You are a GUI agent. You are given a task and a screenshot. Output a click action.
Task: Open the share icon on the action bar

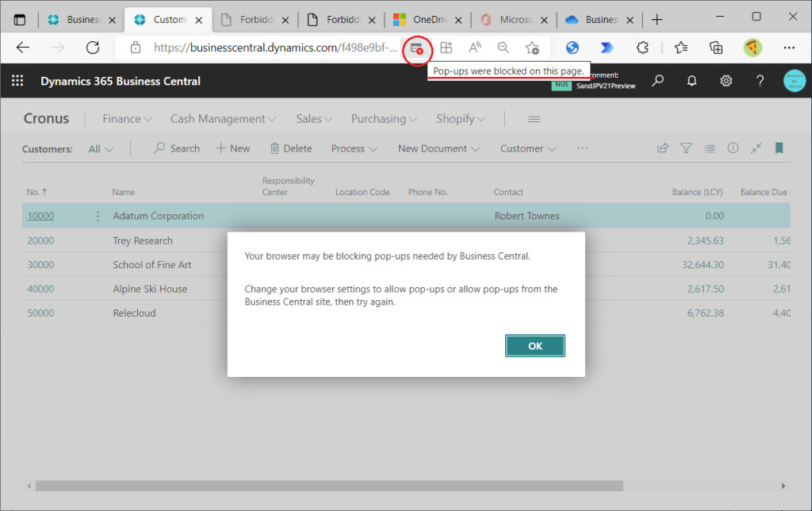(663, 148)
